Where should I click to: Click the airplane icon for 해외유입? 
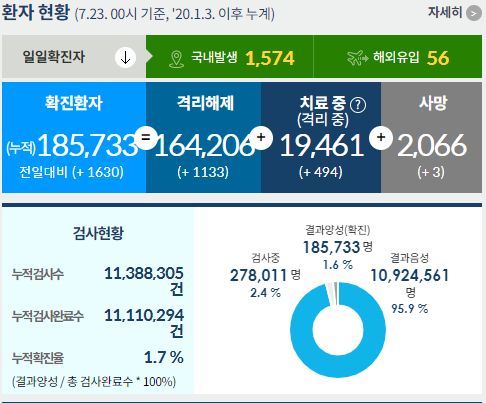coord(357,58)
